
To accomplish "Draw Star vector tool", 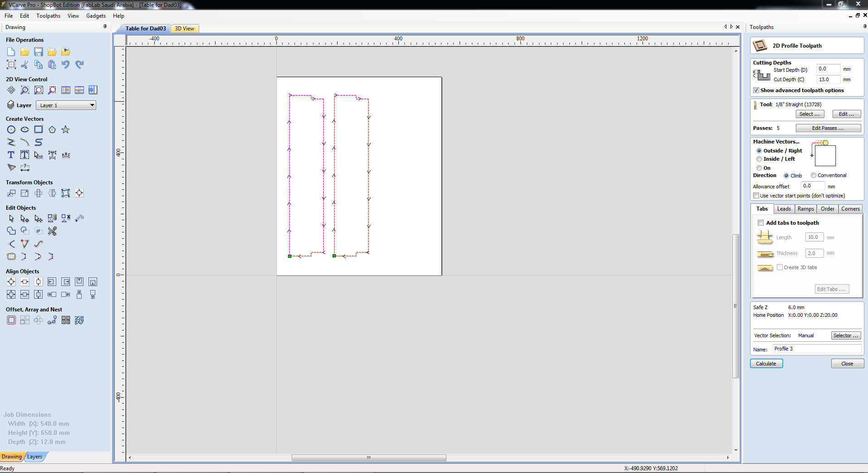I will tap(66, 129).
